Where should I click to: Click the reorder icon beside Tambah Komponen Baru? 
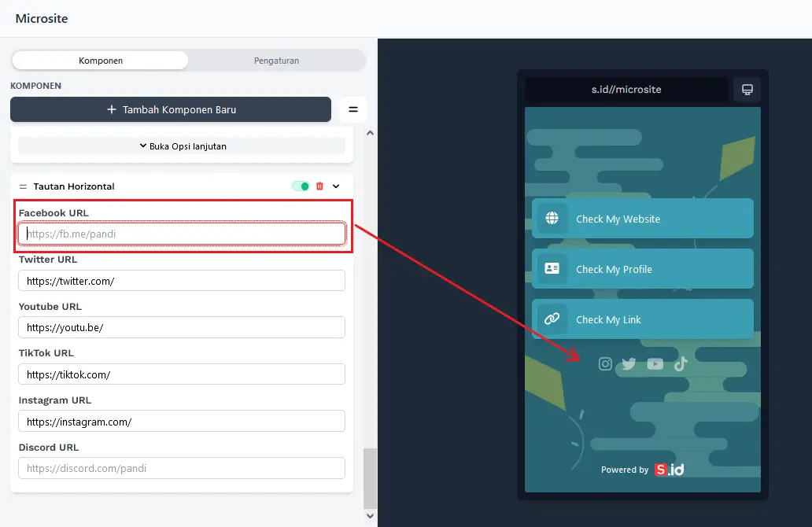coord(353,109)
